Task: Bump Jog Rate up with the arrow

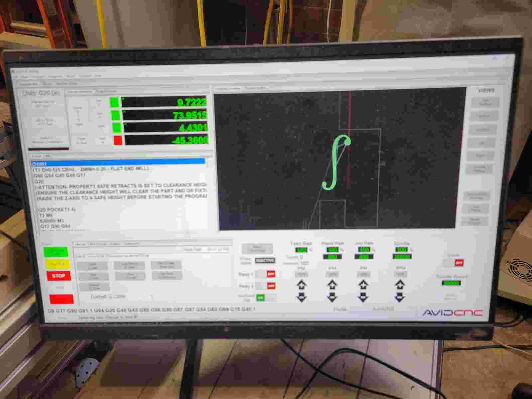Action: click(x=363, y=285)
